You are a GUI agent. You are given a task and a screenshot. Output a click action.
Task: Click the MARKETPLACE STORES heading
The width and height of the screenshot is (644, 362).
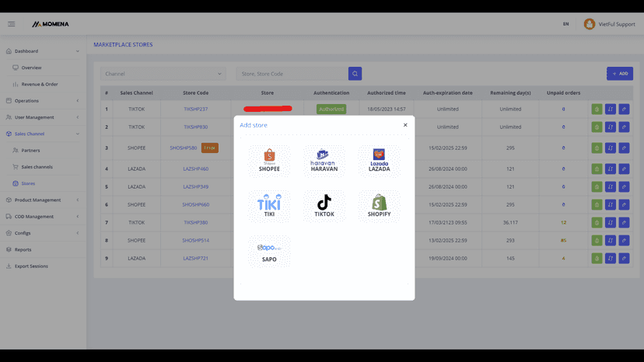pos(123,44)
